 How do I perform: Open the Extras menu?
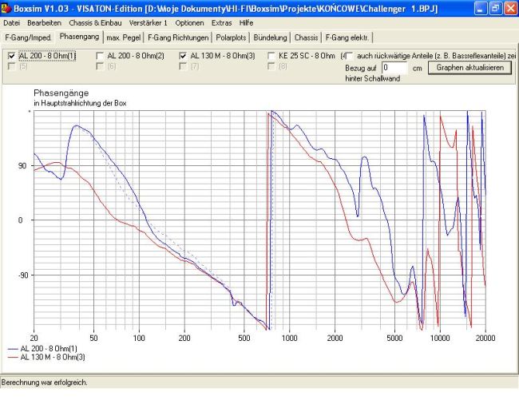(221, 23)
